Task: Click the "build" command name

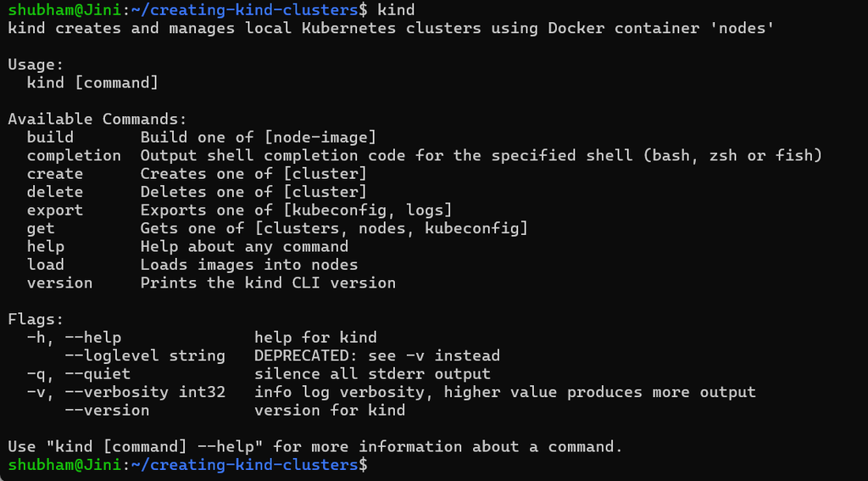Action: pyautogui.click(x=50, y=137)
